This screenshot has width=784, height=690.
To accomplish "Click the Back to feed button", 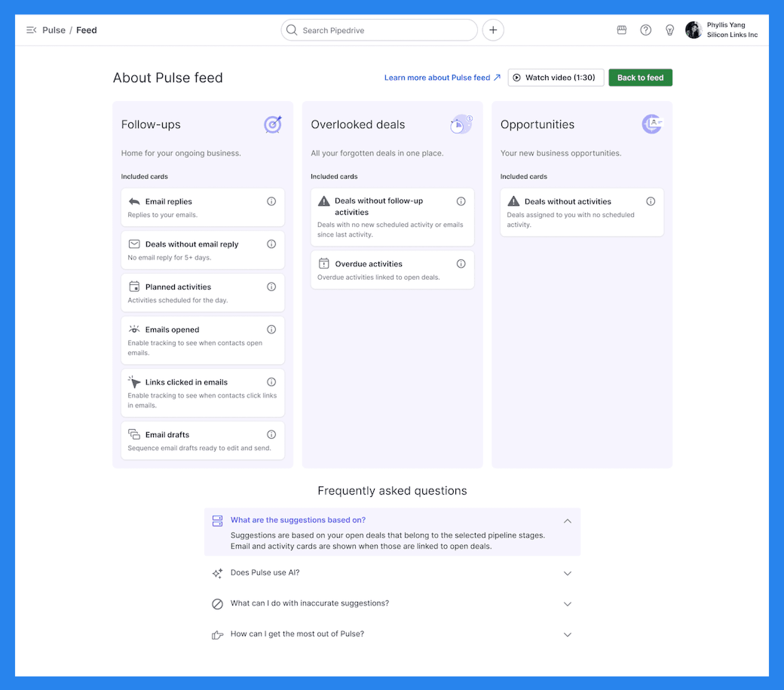I will [640, 78].
